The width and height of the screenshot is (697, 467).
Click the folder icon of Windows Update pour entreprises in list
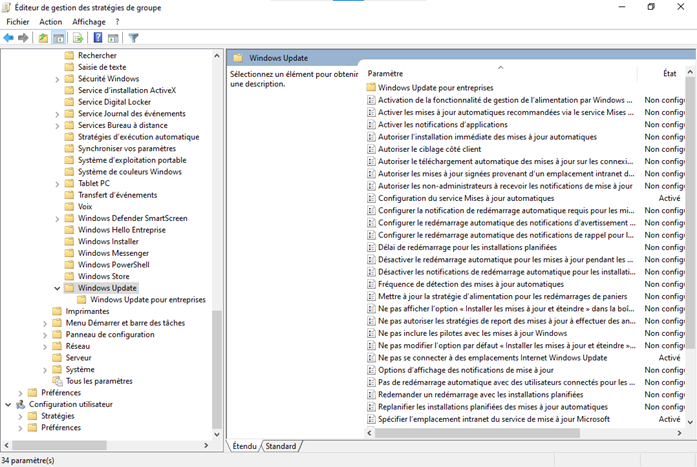371,88
